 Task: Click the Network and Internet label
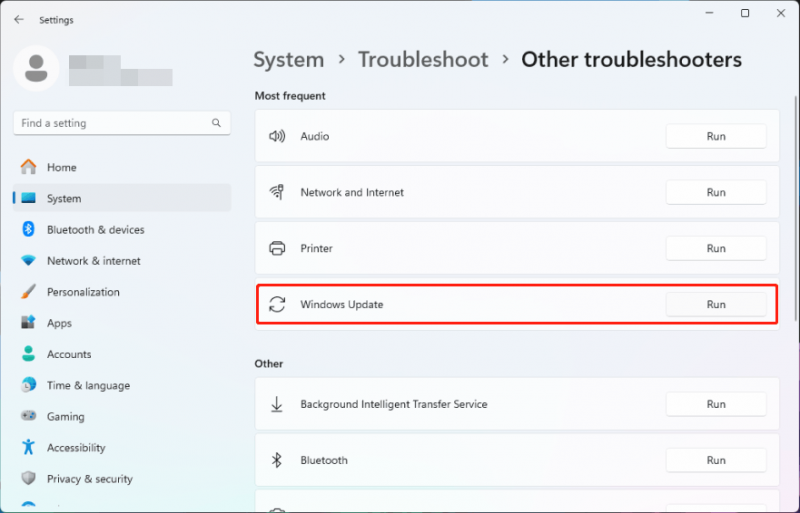click(x=352, y=192)
